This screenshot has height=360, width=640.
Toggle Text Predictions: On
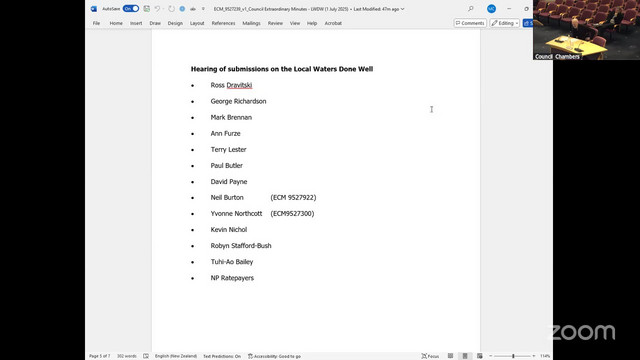point(222,356)
